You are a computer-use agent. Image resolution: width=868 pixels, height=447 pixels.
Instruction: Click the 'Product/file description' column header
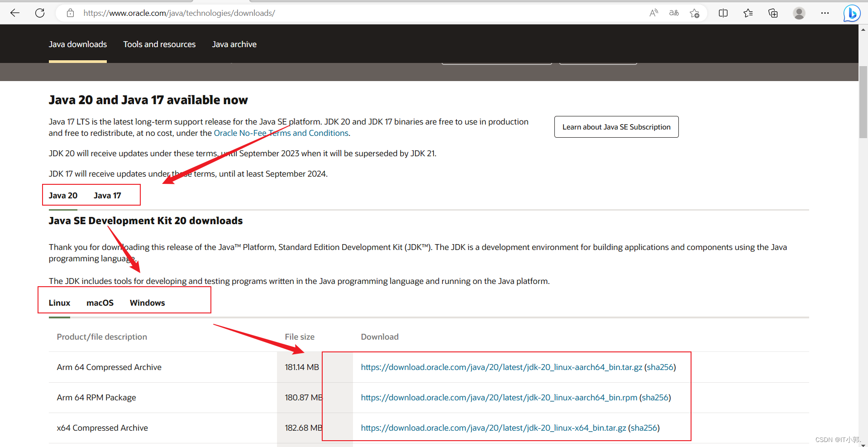pyautogui.click(x=102, y=337)
